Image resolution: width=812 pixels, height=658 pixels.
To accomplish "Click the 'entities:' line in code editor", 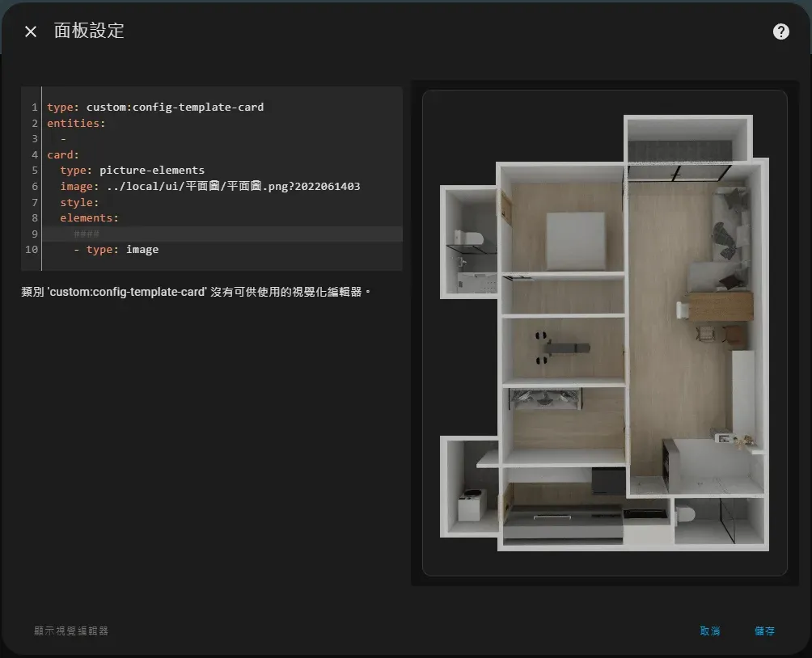I will click(76, 123).
